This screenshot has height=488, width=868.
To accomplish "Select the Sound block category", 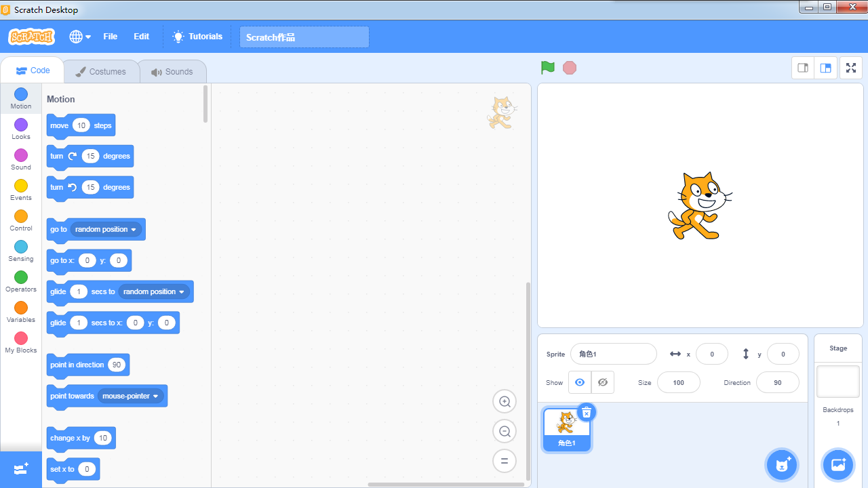I will [21, 159].
